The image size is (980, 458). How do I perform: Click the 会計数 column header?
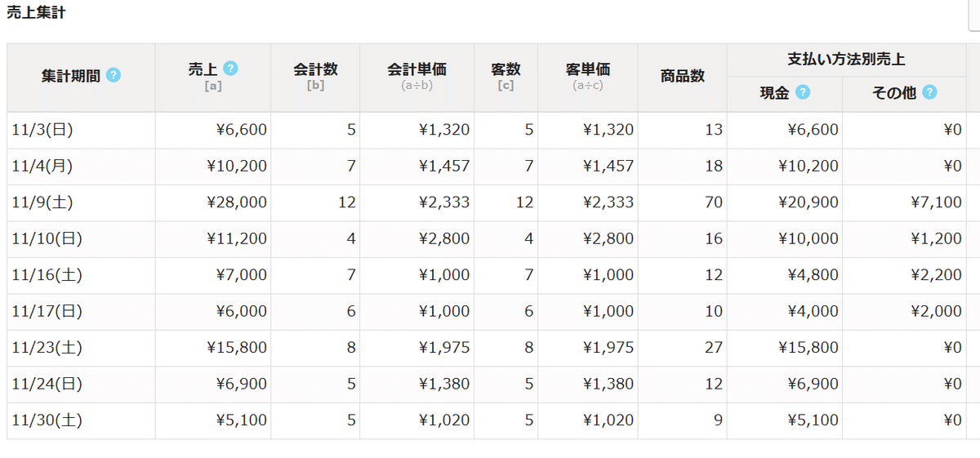click(315, 70)
